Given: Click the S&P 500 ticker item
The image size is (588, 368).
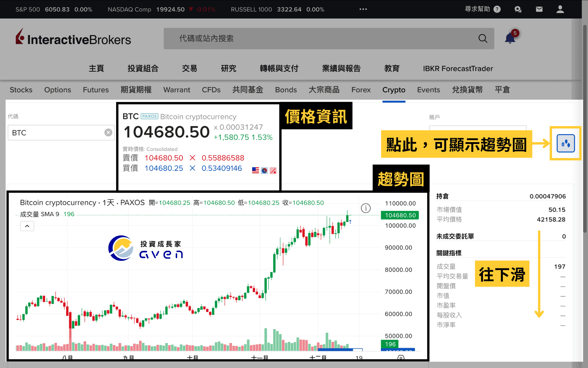Looking at the screenshot, I should [54, 9].
